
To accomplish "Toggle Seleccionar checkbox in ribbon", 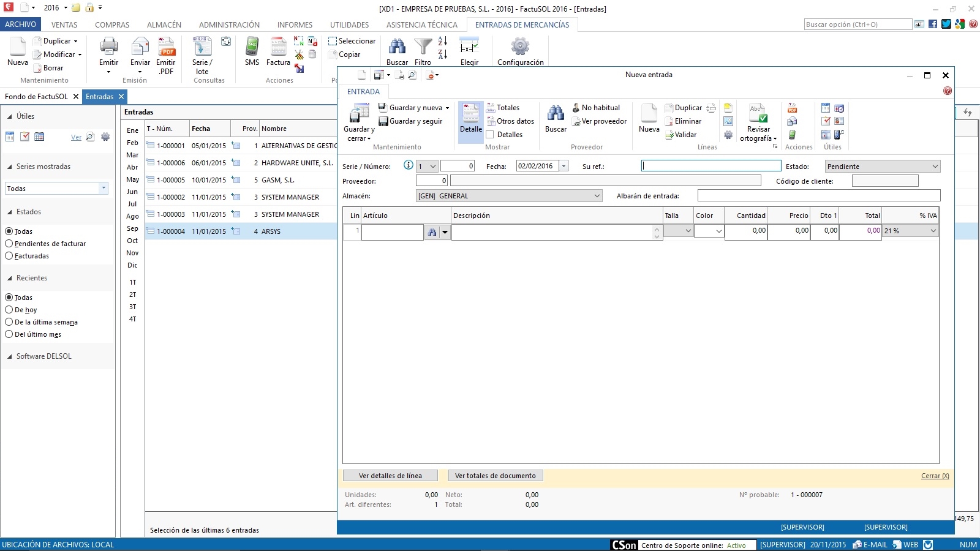I will [x=333, y=41].
